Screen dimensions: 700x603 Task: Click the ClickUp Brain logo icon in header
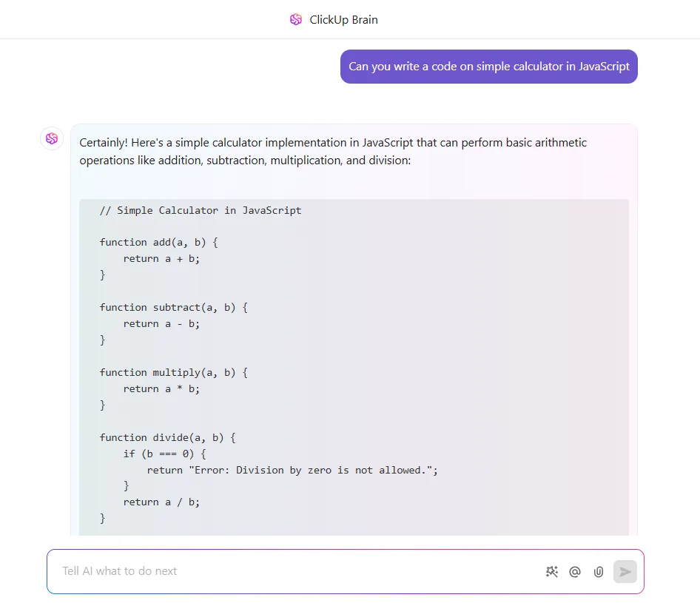[296, 20]
